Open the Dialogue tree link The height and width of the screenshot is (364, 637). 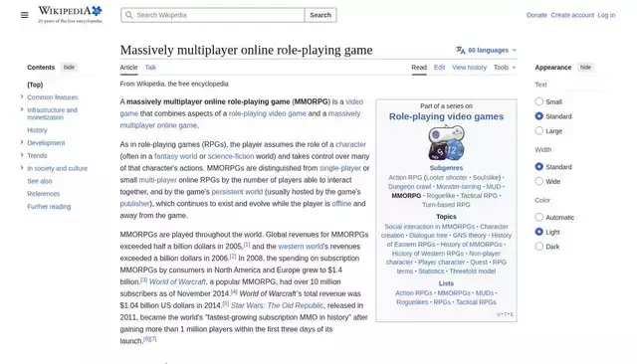coord(428,235)
